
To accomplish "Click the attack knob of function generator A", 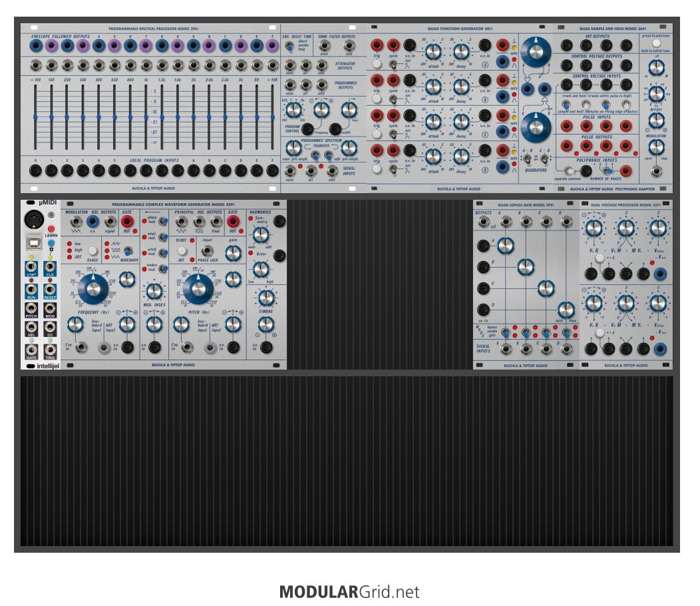I will coord(433,51).
